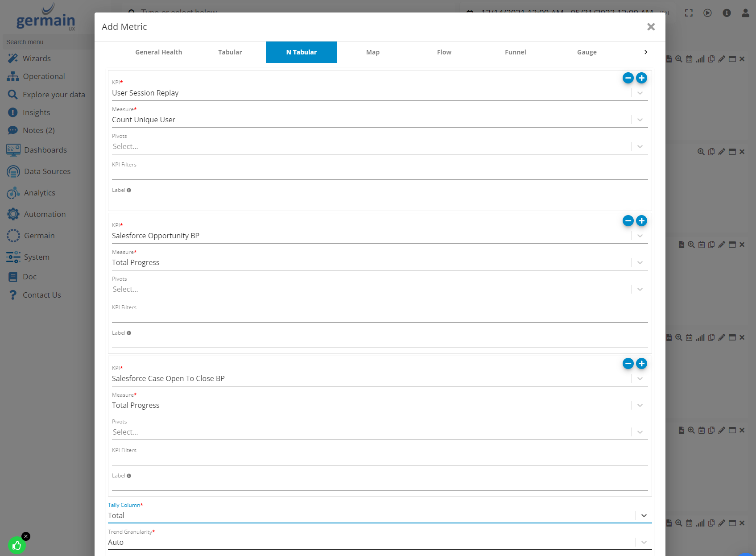Open KPI dropdown for Salesforce Opportunity BP
This screenshot has width=756, height=556.
(640, 236)
